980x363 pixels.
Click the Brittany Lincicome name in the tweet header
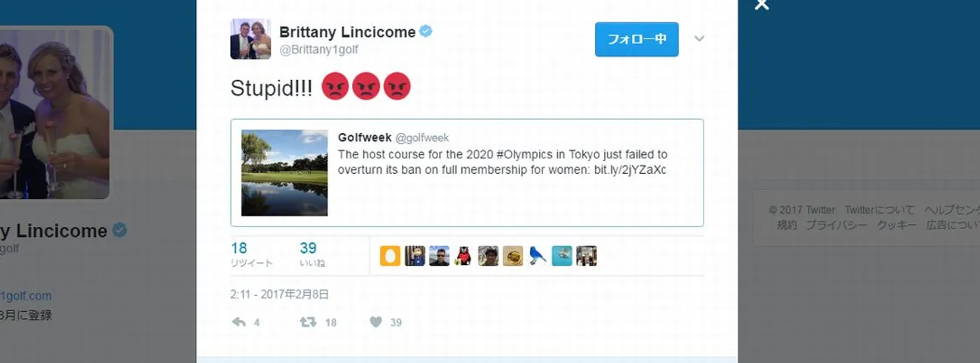346,32
